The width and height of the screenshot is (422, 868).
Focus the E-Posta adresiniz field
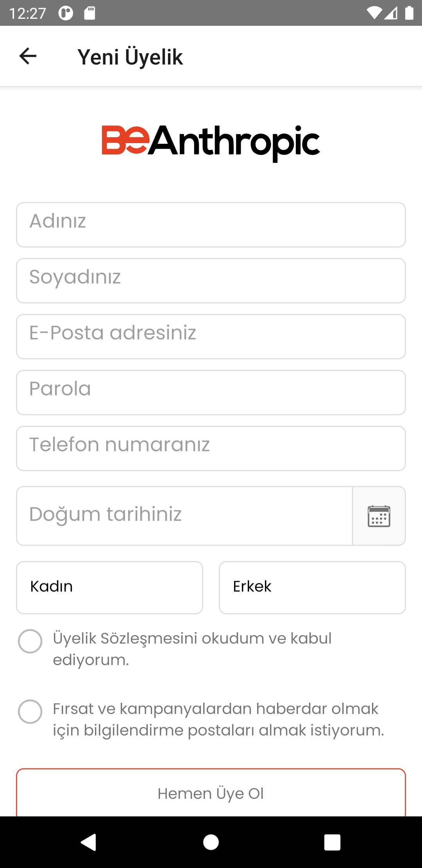coord(211,337)
